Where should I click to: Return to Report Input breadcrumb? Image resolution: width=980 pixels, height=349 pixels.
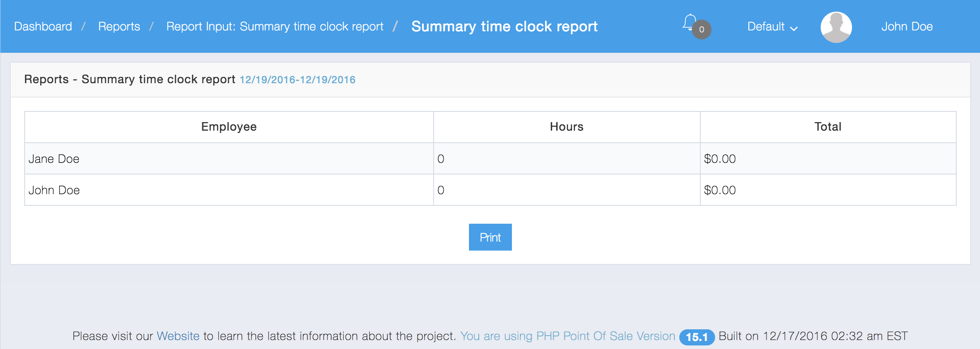point(275,27)
